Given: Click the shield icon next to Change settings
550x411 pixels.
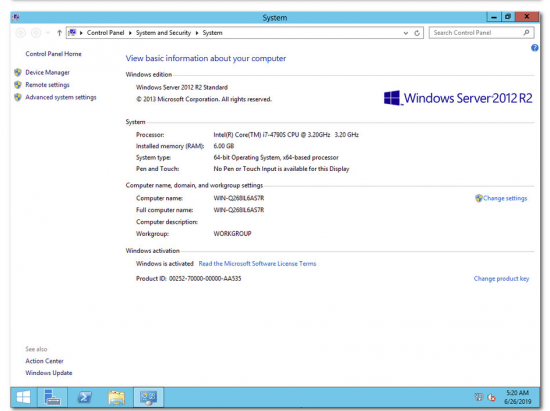Looking at the screenshot, I should click(x=479, y=198).
